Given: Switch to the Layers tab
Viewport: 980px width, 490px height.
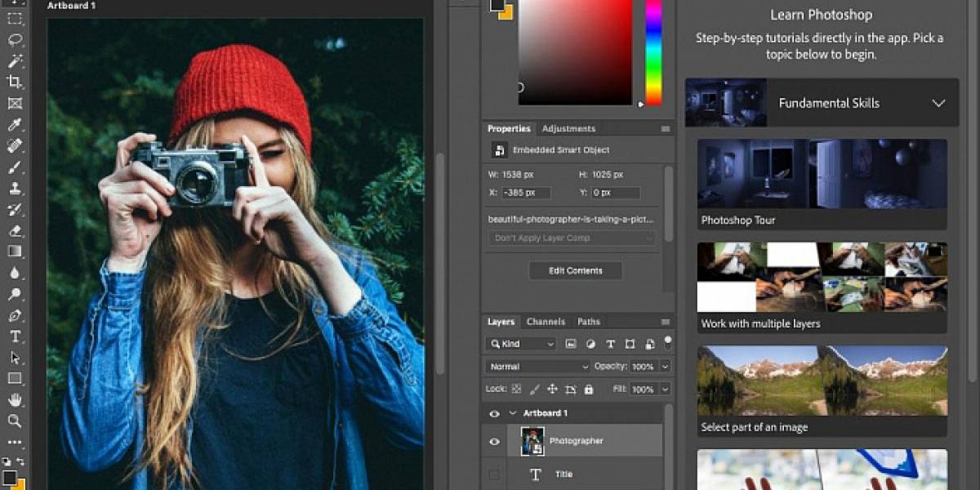Looking at the screenshot, I should (501, 322).
